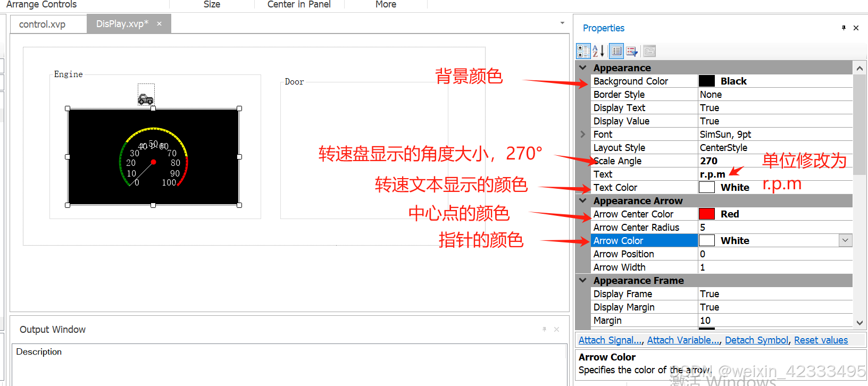Click the black Background Color swatch
Screen dimensions: 868x386
706,81
